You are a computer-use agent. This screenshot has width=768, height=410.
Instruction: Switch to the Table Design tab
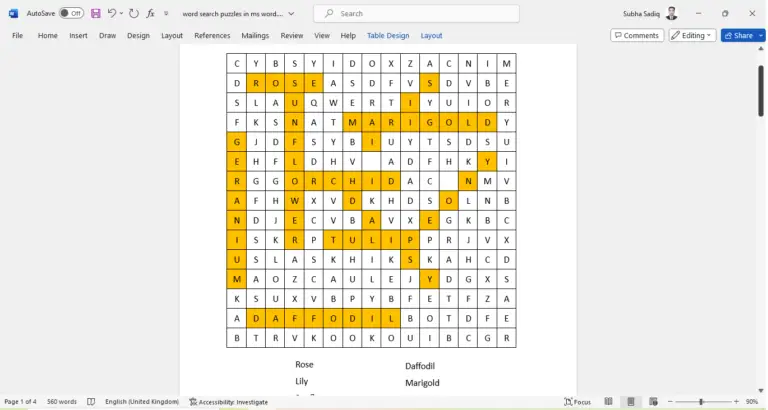[x=388, y=35]
